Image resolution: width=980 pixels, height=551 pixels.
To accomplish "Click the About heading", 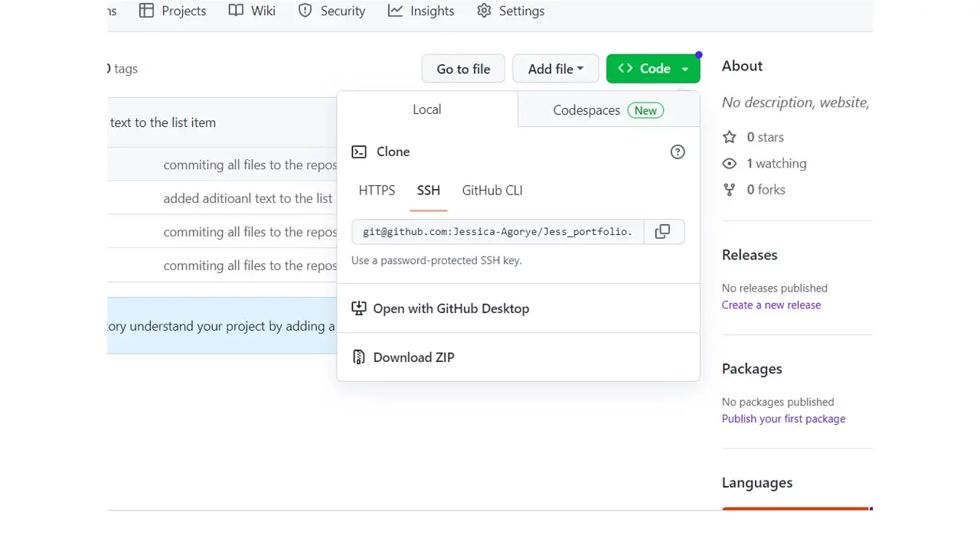I will [x=742, y=66].
